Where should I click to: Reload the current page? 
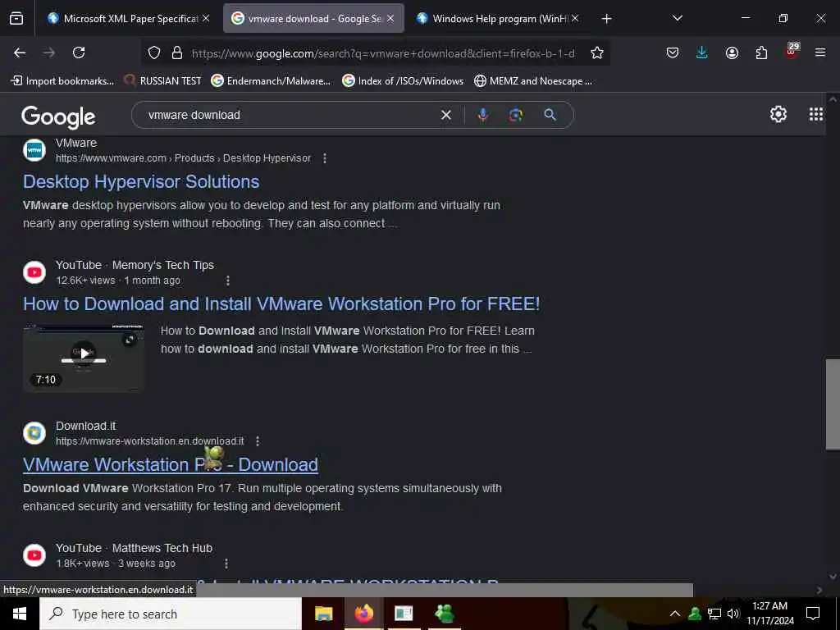(x=79, y=52)
